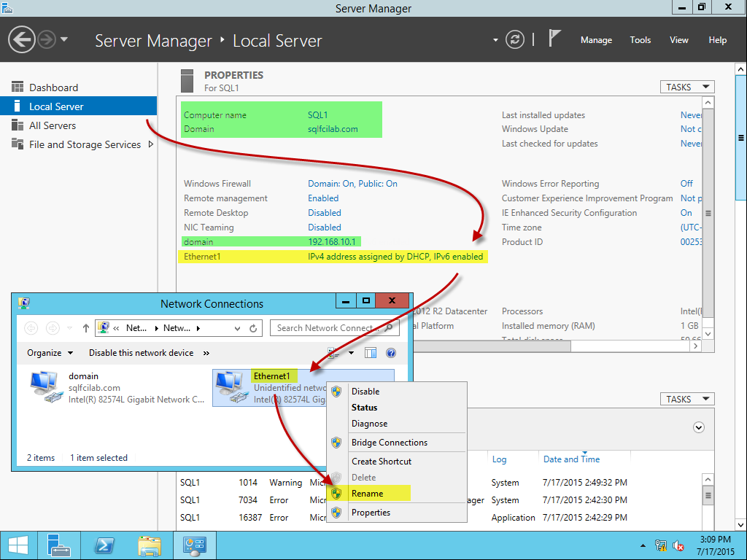Select the Ethernet1 network adapter icon
Screen dimensions: 747x560
[x=231, y=387]
